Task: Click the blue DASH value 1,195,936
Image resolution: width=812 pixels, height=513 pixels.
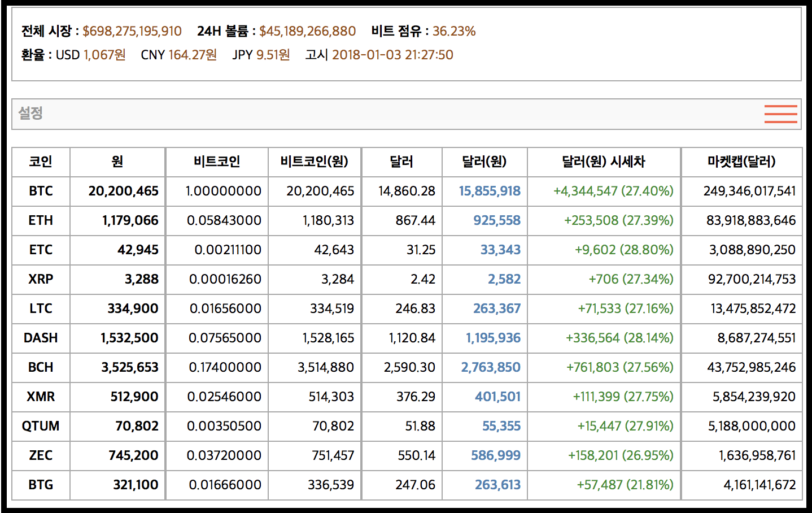Action: click(x=494, y=338)
